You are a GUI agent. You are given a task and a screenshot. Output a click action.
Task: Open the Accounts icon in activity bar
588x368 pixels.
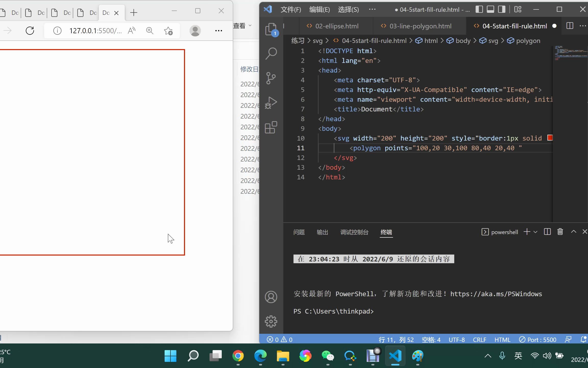[x=271, y=297]
